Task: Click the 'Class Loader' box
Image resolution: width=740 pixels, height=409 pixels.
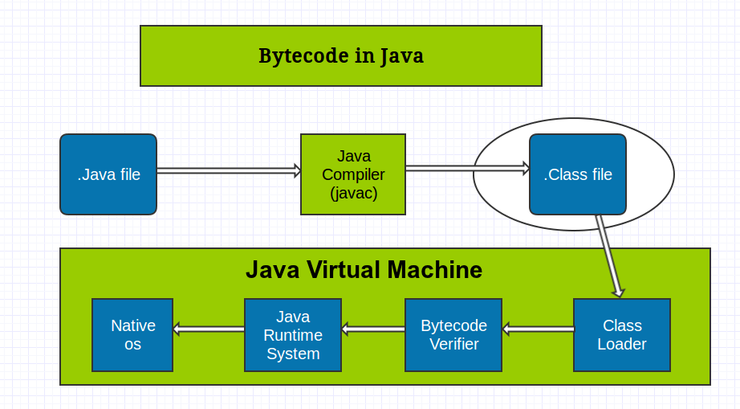Action: (x=621, y=335)
